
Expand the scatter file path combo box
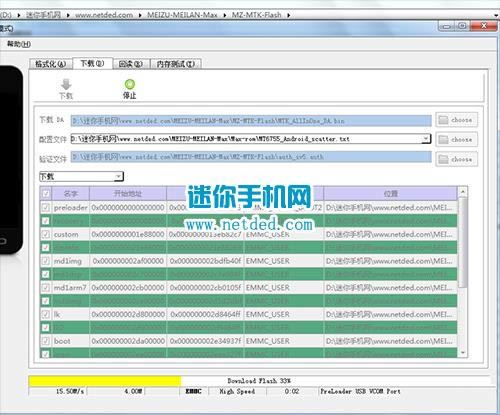(x=426, y=139)
